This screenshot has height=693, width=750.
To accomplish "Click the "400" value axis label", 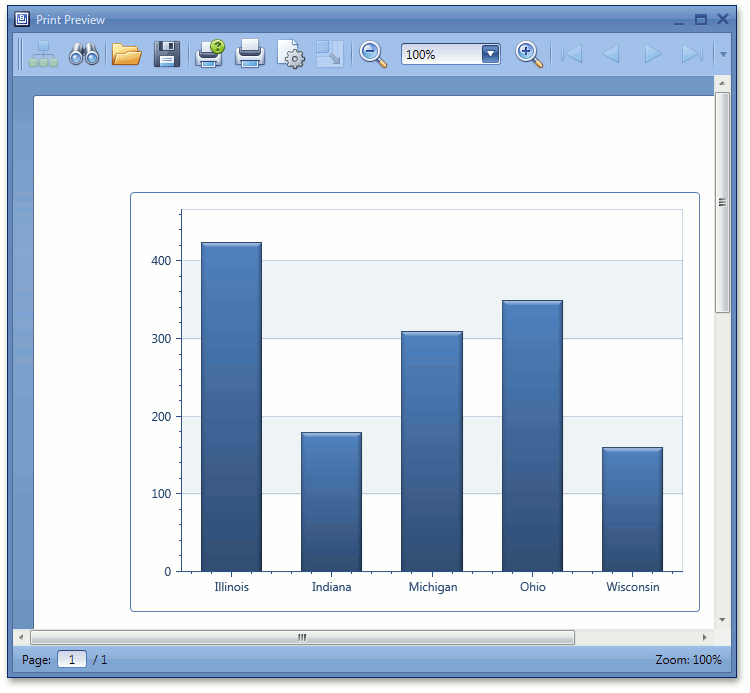I will click(161, 261).
